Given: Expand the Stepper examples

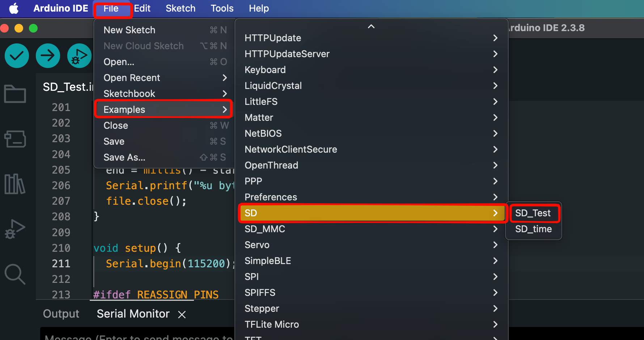Looking at the screenshot, I should pyautogui.click(x=372, y=309).
